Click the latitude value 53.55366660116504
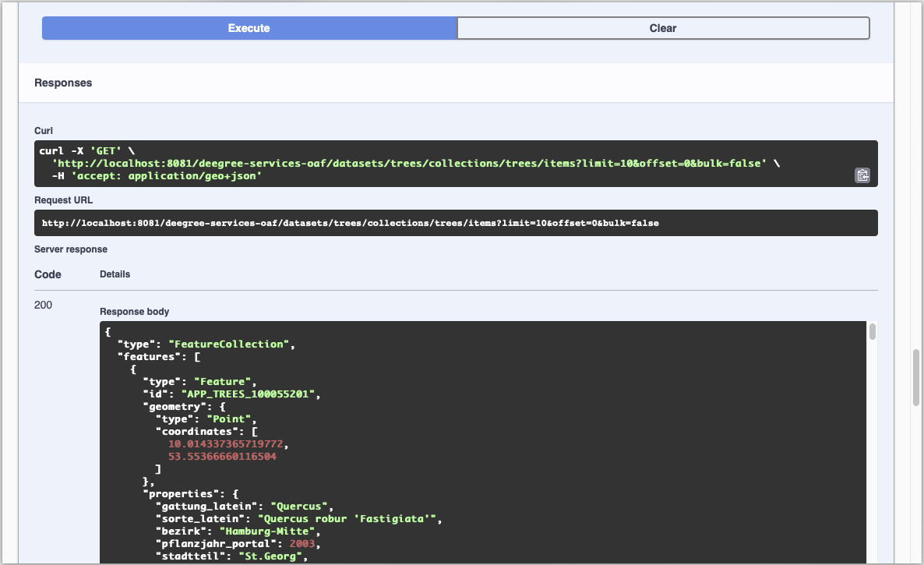The image size is (924, 565). coord(222,456)
